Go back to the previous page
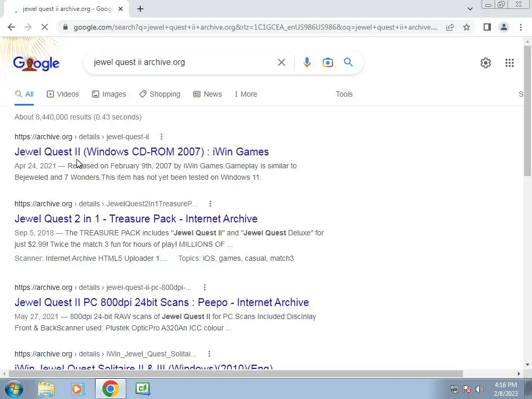This screenshot has width=532, height=399. pos(11,27)
